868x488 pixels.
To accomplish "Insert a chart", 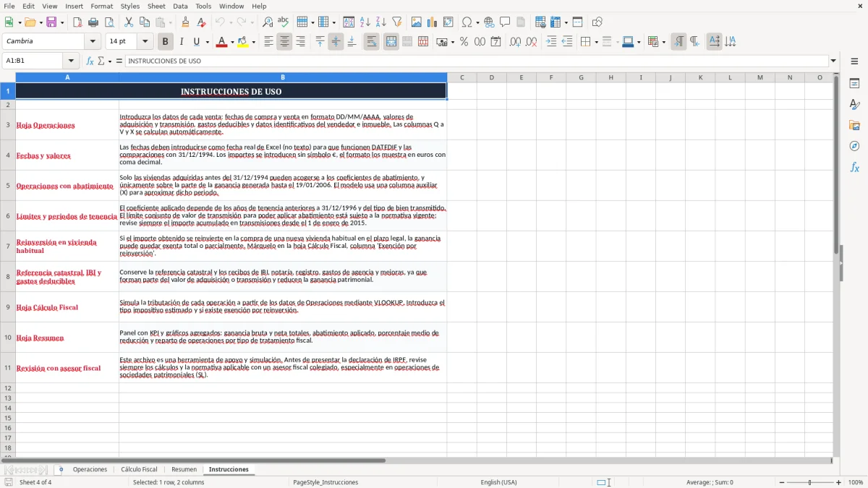I will click(433, 22).
